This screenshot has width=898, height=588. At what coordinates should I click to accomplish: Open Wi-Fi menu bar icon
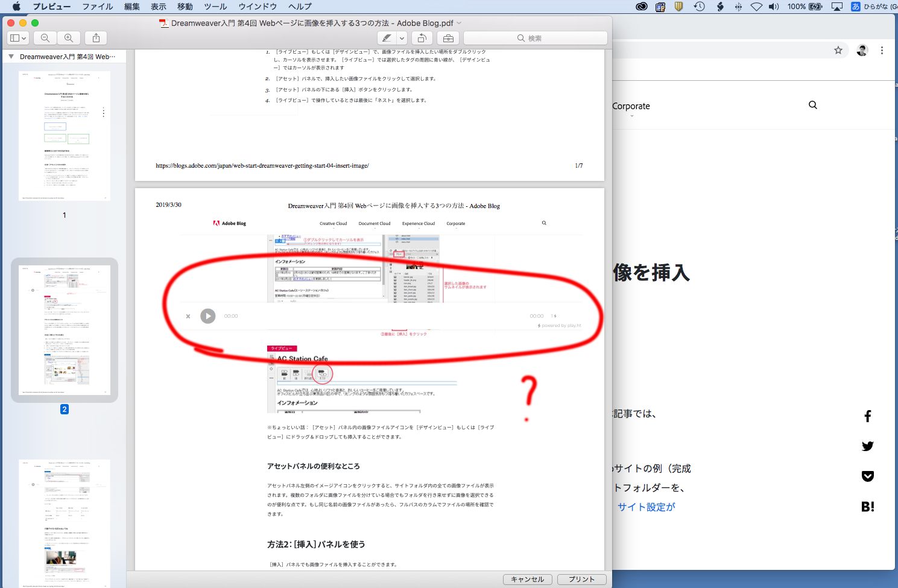coord(756,7)
